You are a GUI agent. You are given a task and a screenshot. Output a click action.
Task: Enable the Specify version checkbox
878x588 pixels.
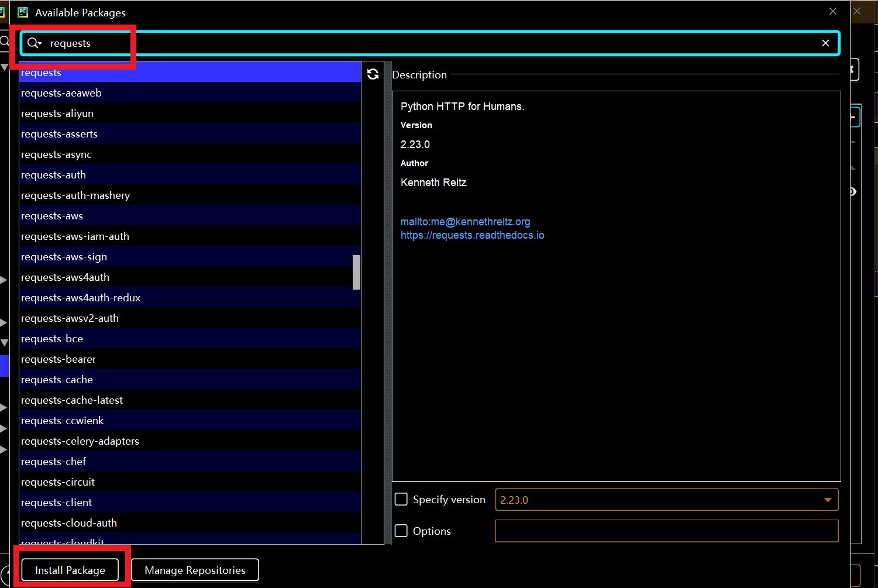401,499
